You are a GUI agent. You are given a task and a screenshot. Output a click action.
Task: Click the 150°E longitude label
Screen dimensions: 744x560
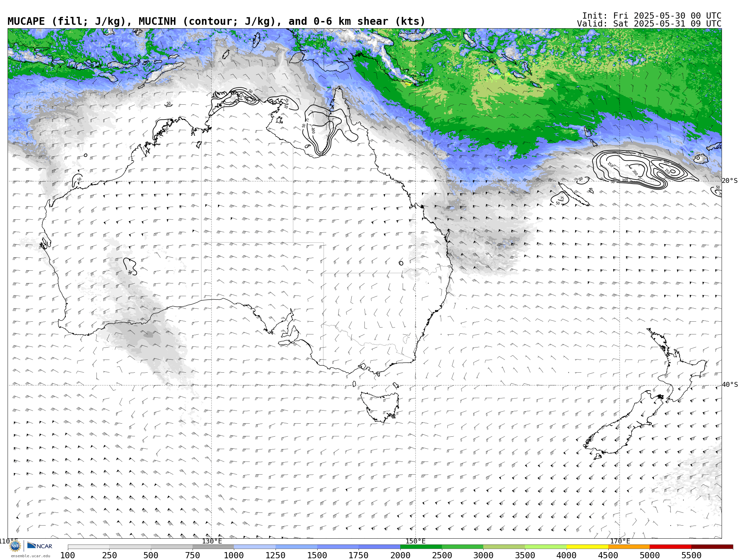click(x=415, y=541)
